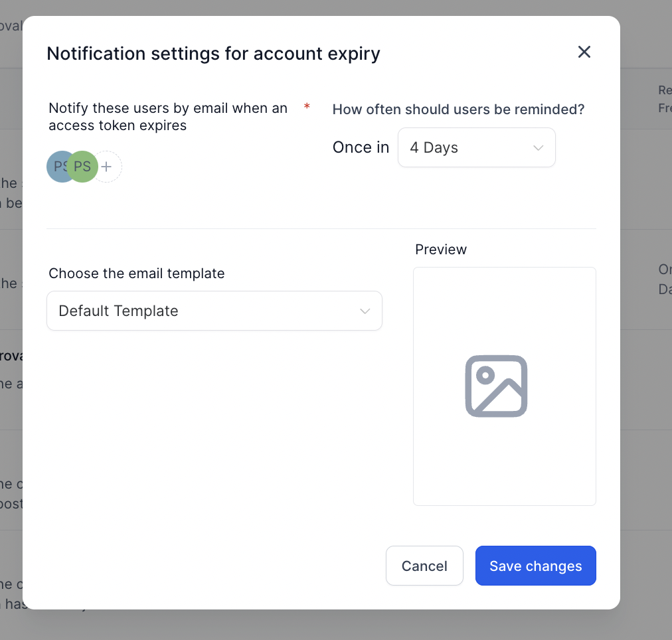The height and width of the screenshot is (640, 672).
Task: Click the chevron arrow beside 4 Days
Action: tap(539, 147)
